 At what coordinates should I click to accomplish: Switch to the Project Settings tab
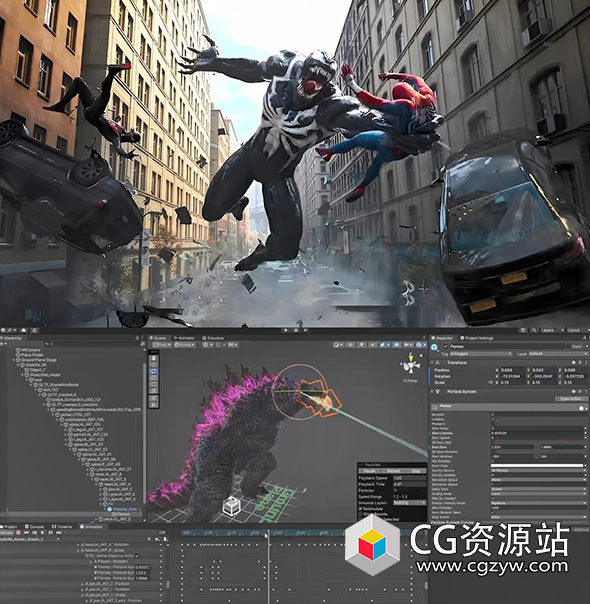tap(477, 338)
